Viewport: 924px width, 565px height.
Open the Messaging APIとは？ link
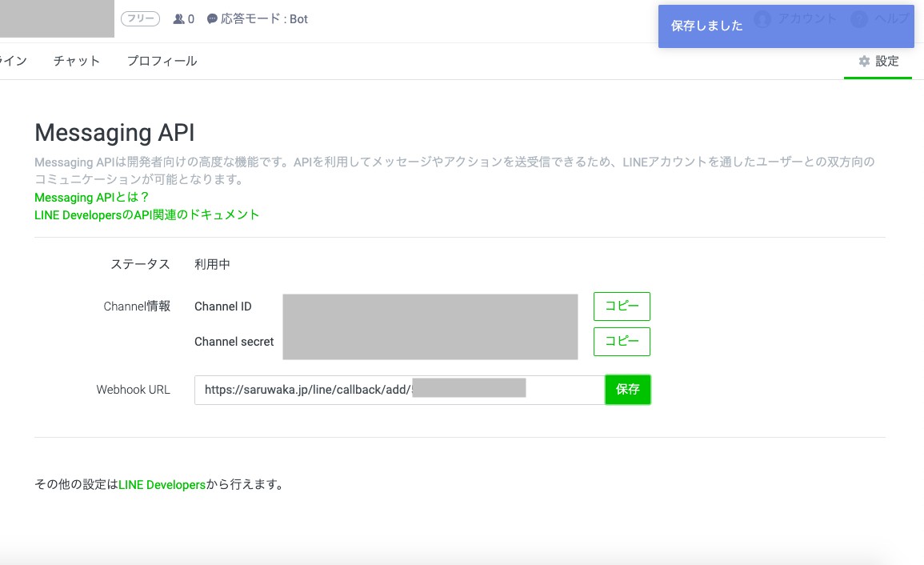tap(92, 197)
